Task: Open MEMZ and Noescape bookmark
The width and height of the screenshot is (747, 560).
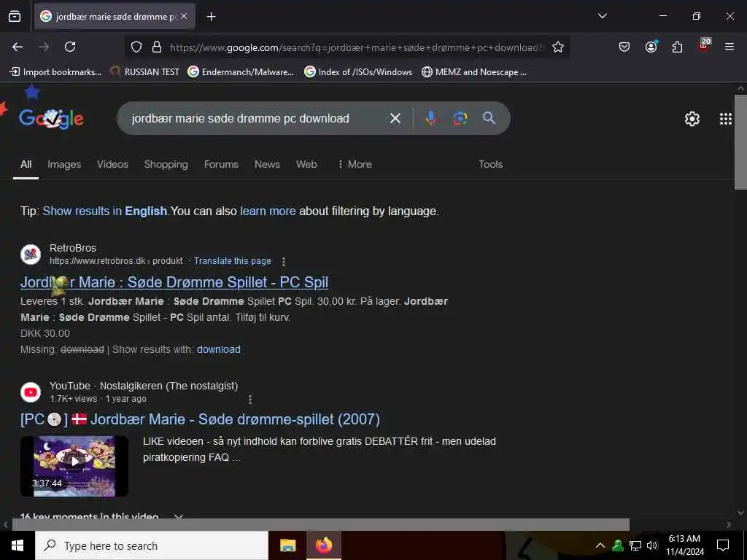Action: click(x=474, y=72)
